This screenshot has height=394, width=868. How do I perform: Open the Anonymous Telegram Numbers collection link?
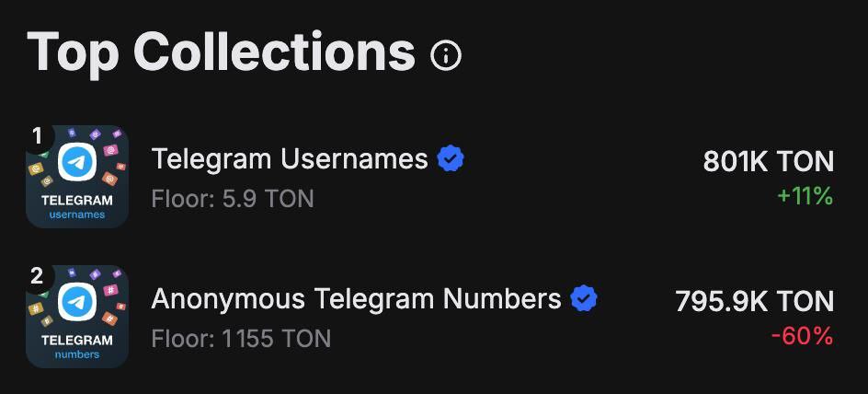pos(356,299)
